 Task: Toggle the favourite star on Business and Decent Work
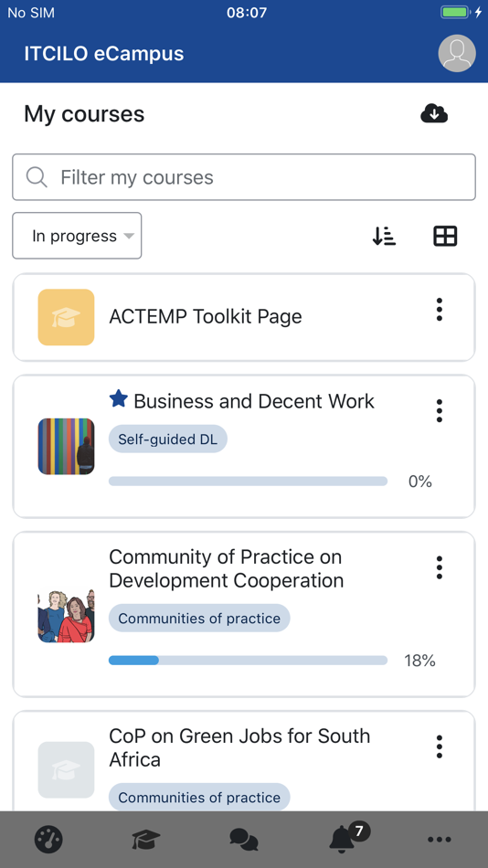tap(119, 398)
